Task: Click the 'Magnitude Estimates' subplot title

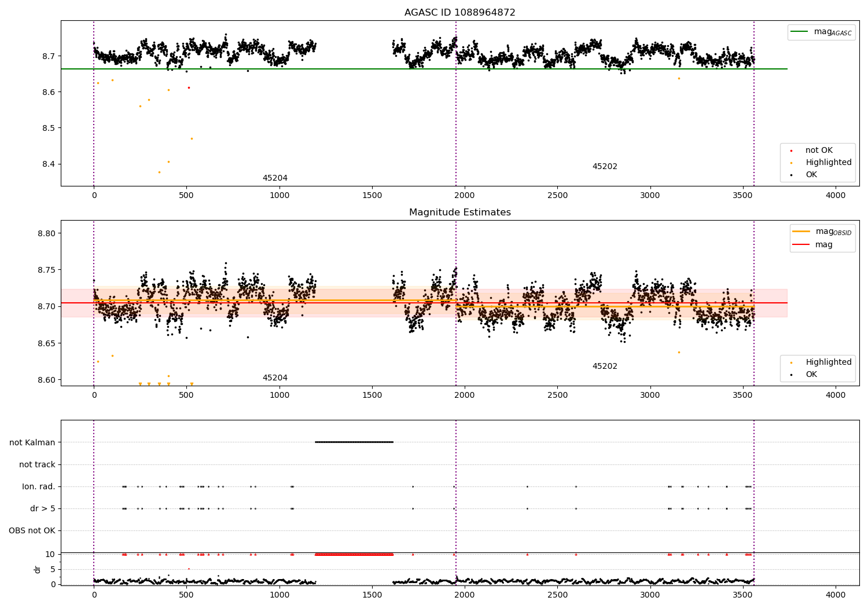Action: 459,213
